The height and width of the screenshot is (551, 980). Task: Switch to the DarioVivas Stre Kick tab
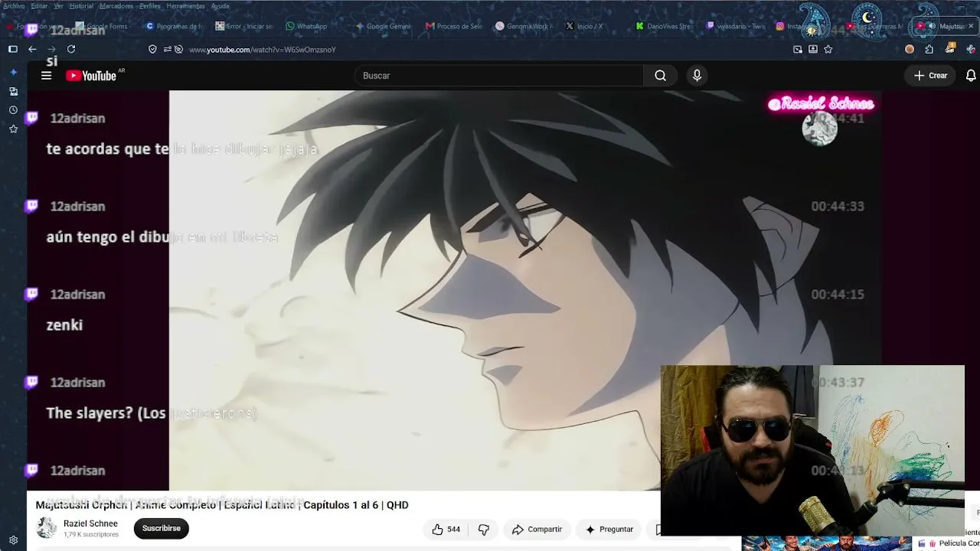tap(663, 26)
